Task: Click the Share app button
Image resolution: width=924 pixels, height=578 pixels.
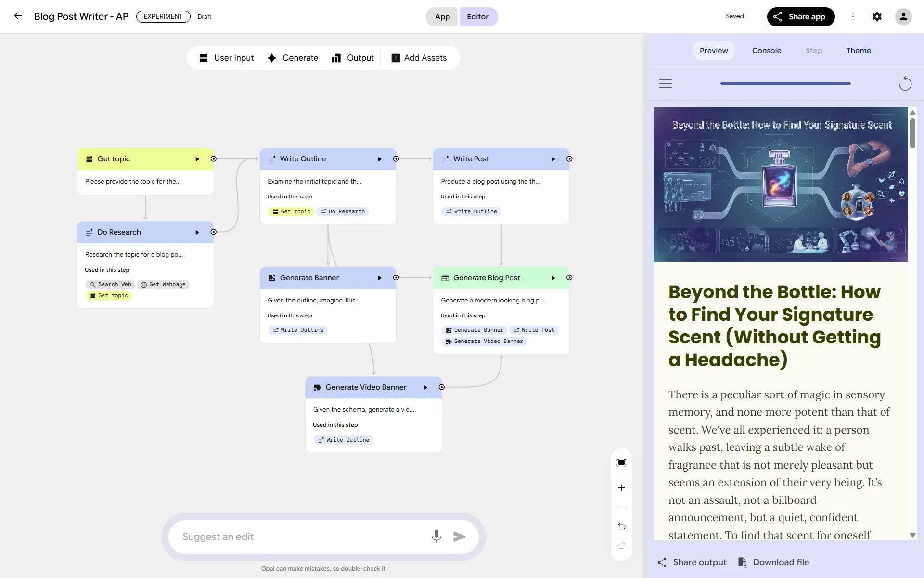Action: point(800,17)
